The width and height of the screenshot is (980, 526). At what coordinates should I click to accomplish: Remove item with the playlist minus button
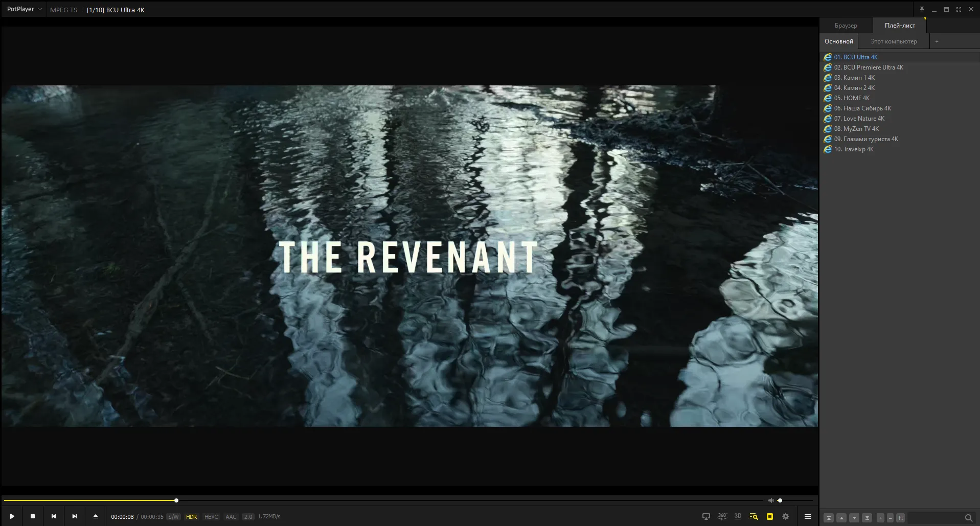pos(890,518)
